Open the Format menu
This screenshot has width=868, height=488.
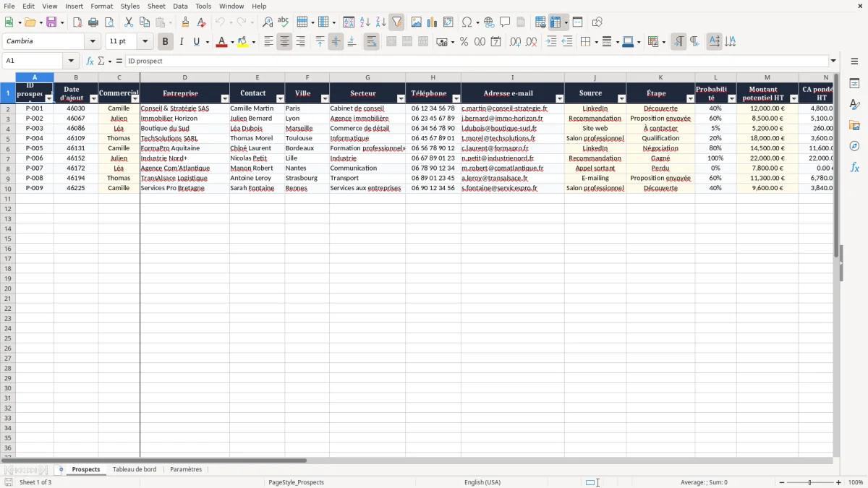click(x=101, y=6)
